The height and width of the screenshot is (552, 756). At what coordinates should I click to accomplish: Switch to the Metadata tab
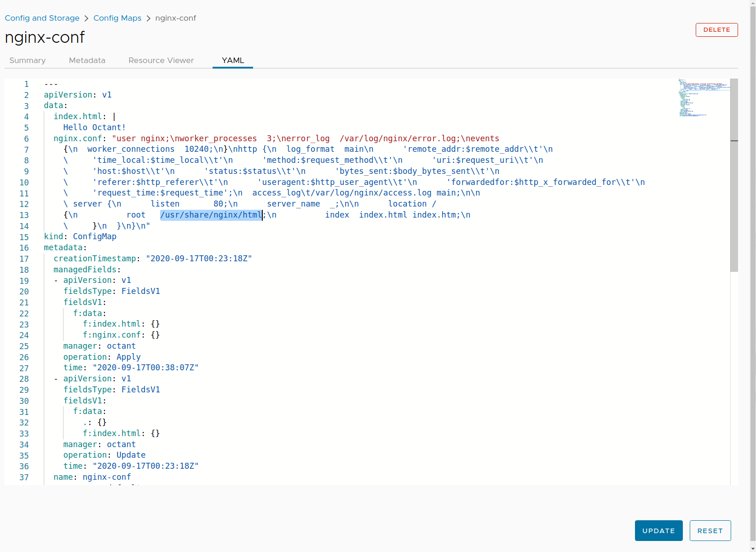[x=87, y=60]
